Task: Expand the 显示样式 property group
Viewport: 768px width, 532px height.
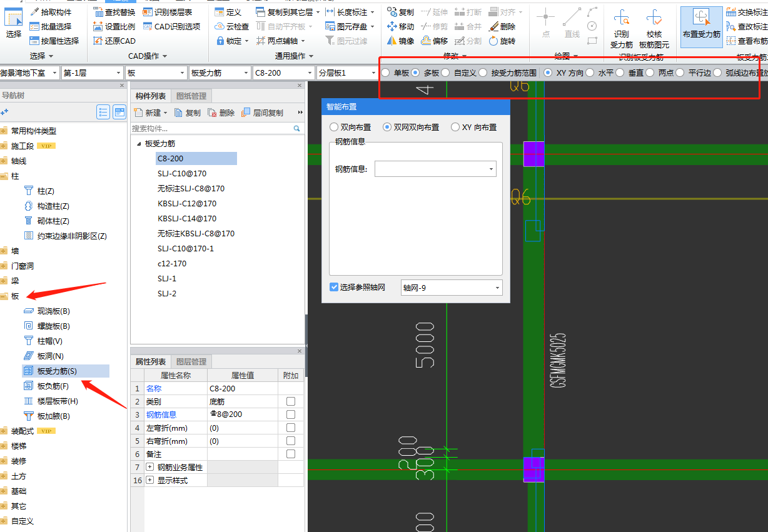Action: pyautogui.click(x=149, y=480)
